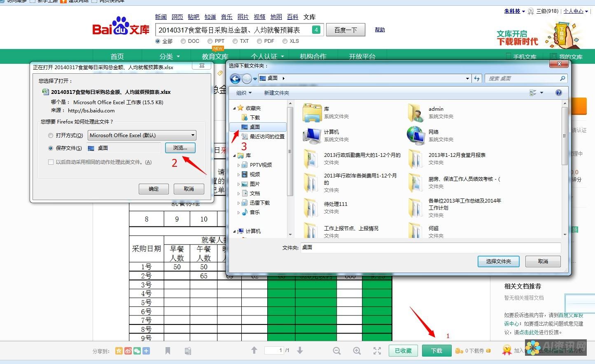Open the Microsoft Office Excel application dropdown
Image resolution: width=595 pixels, height=364 pixels.
point(142,135)
